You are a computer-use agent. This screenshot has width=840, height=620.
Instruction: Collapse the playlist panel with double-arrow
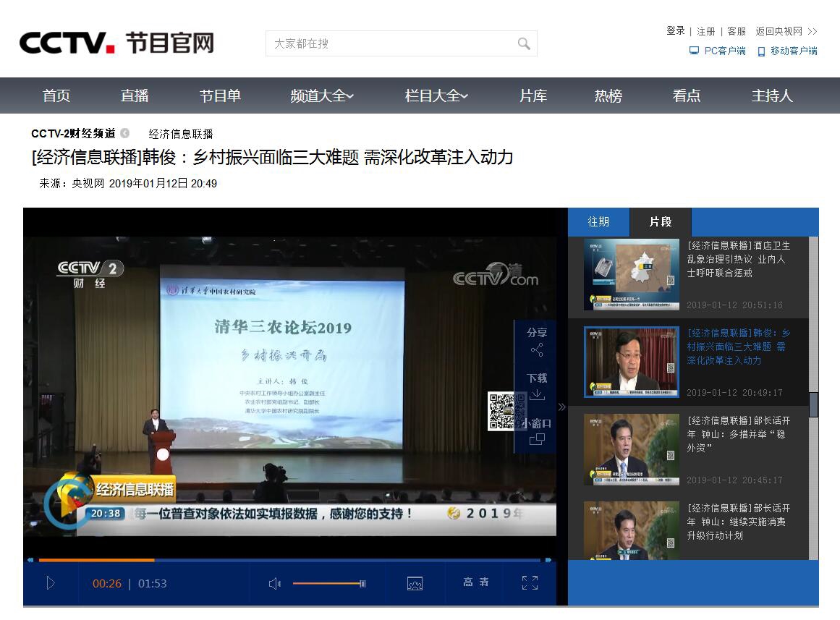(x=562, y=407)
